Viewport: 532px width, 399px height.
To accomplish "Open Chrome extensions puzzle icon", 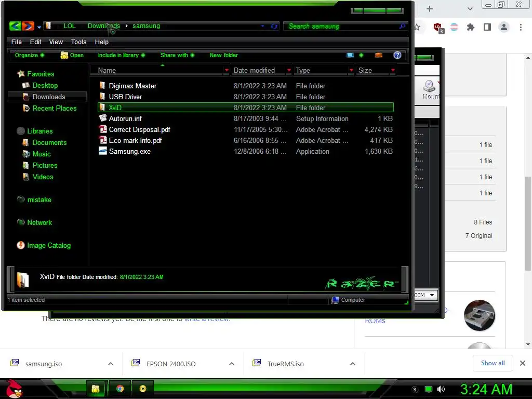I will click(471, 27).
